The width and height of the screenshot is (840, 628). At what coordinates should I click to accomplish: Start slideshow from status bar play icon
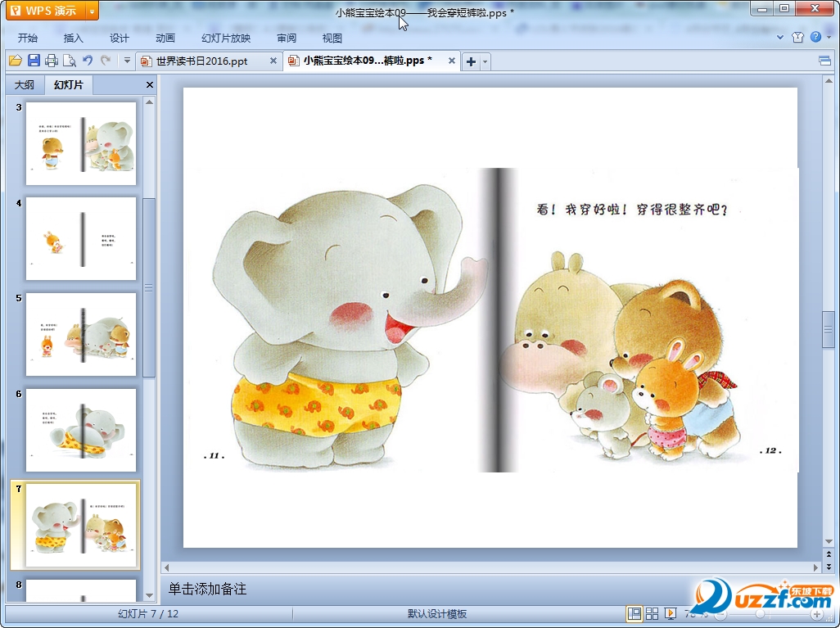tap(670, 613)
